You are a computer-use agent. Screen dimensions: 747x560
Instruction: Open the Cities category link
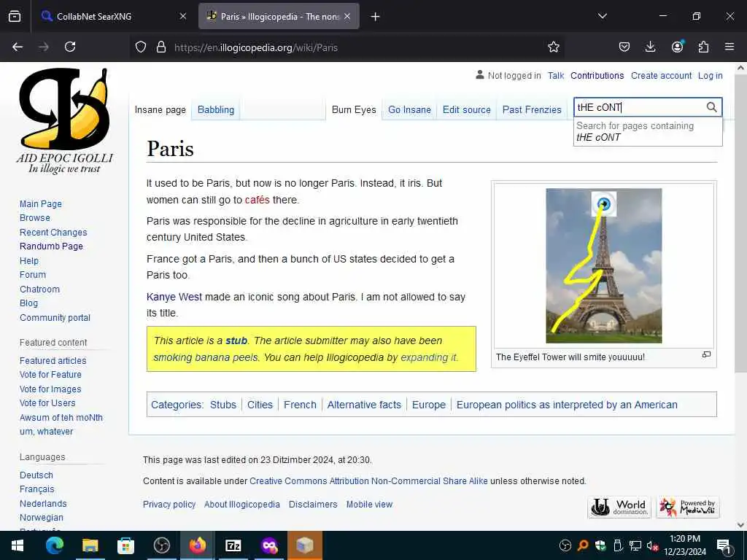[260, 405]
